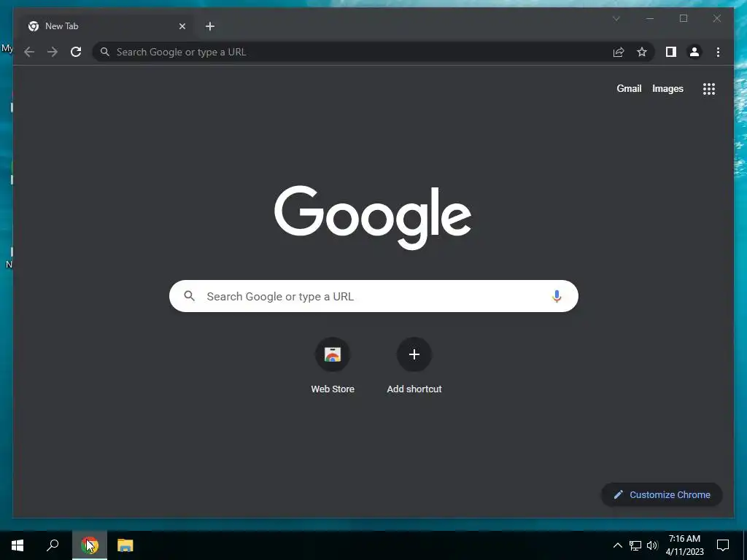This screenshot has width=747, height=560.
Task: Click the Customize Chrome button
Action: coord(662,495)
